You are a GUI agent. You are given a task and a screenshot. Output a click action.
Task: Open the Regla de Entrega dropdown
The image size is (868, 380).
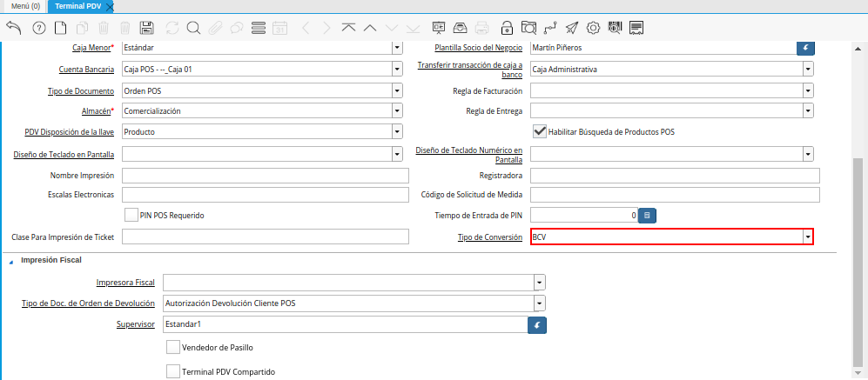click(808, 111)
